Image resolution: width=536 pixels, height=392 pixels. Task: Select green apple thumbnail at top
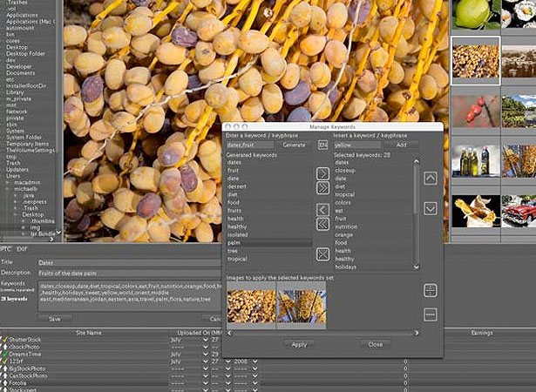point(476,15)
